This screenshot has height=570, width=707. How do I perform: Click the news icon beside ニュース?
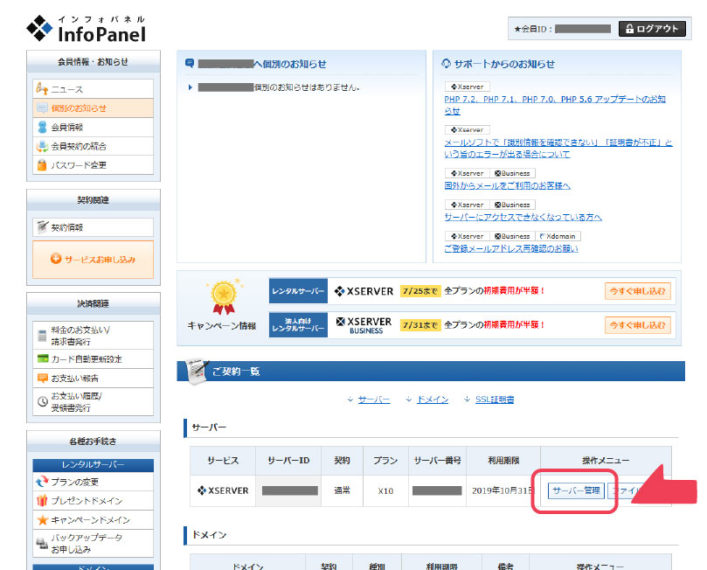pyautogui.click(x=42, y=88)
